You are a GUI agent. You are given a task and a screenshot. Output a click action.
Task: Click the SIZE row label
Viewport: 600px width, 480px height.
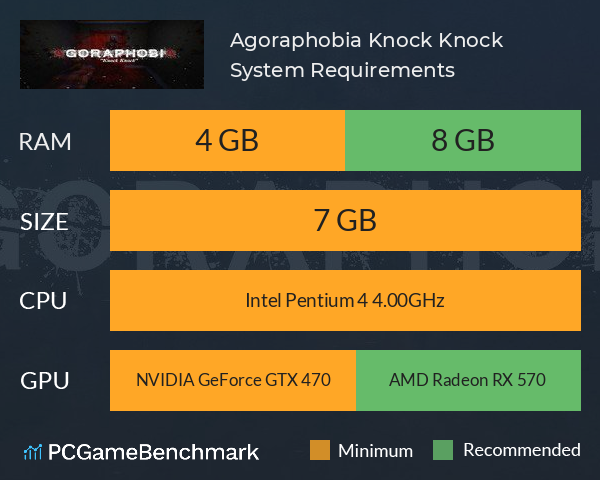[x=44, y=222]
